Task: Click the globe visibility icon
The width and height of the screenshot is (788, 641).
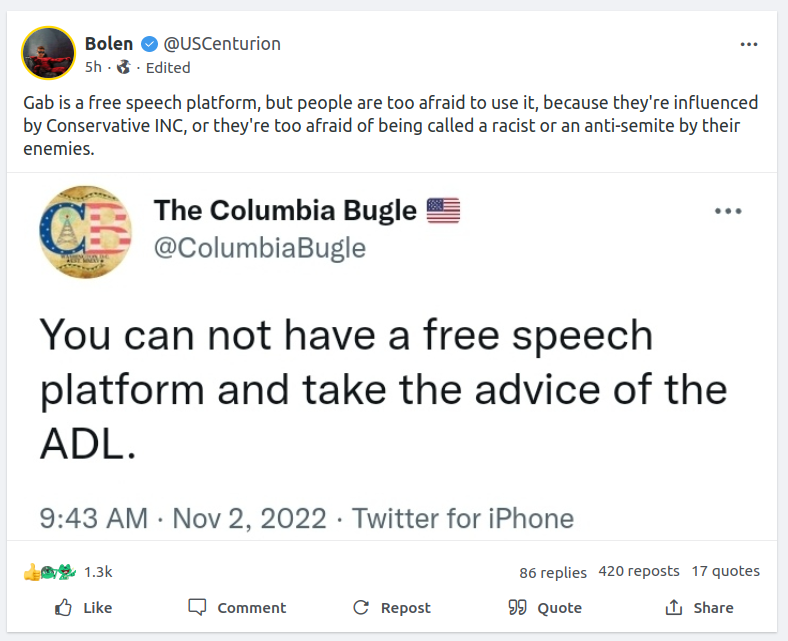Action: pyautogui.click(x=123, y=68)
